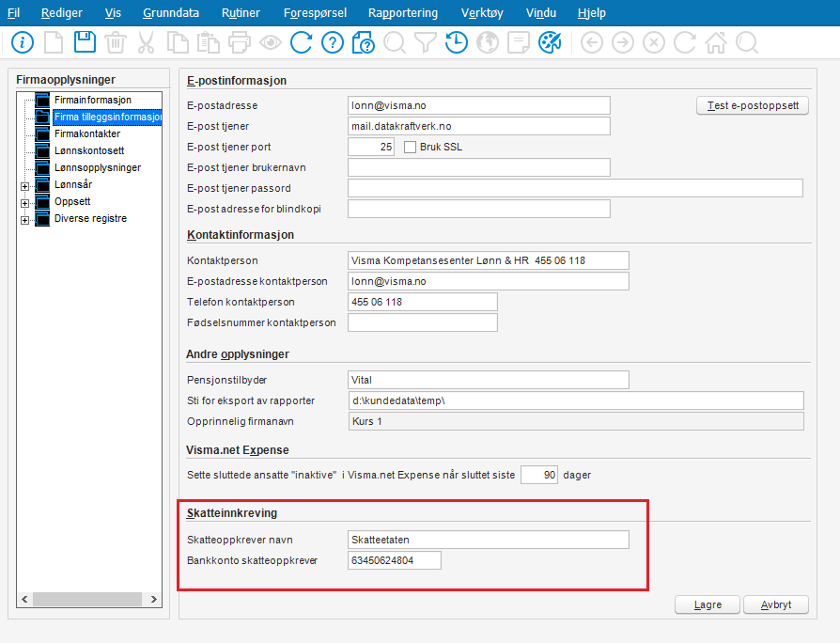Viewport: 840px width, 643px height.
Task: Click the blue refresh arrow icon
Action: 301,42
